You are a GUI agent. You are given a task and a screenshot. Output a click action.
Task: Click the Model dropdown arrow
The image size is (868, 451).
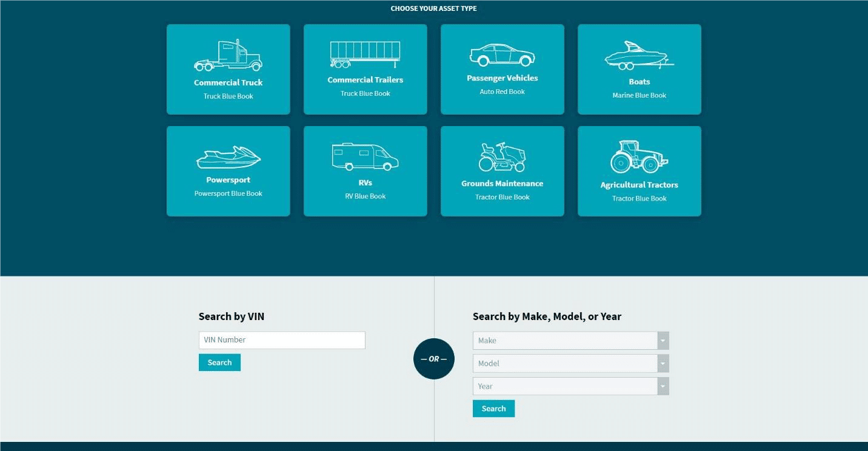pos(663,364)
